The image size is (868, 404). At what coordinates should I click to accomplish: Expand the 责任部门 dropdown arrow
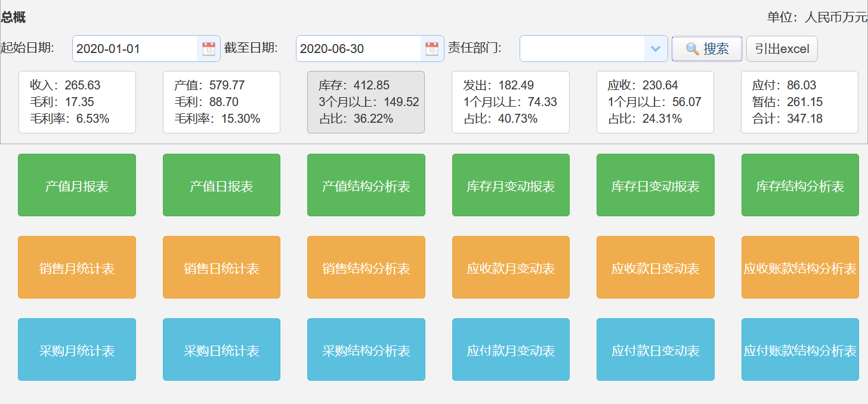pyautogui.click(x=655, y=49)
